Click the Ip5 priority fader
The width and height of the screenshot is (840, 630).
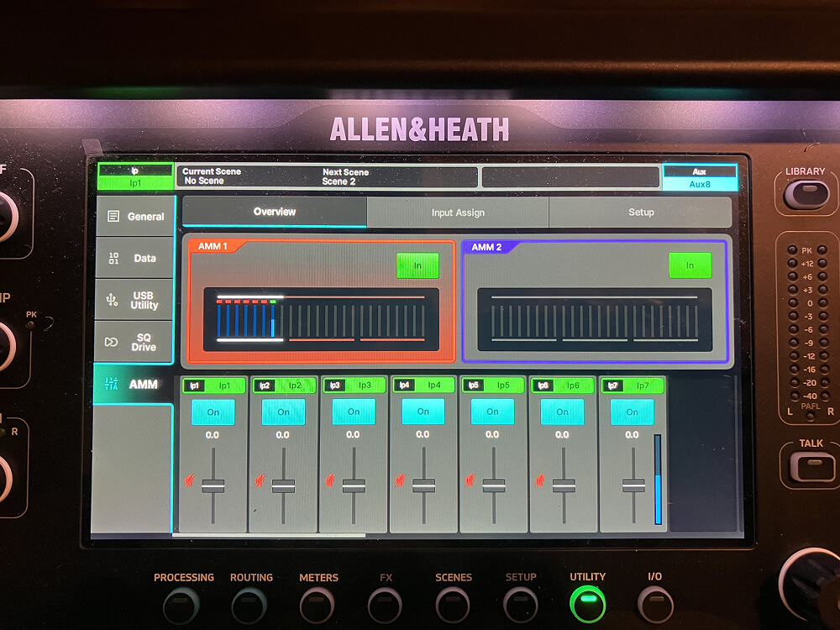pyautogui.click(x=493, y=486)
